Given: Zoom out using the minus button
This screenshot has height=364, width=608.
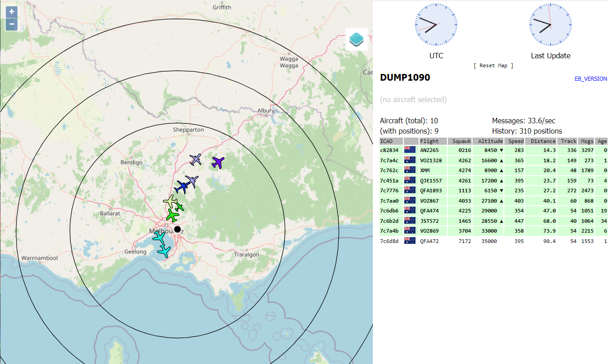Looking at the screenshot, I should tap(11, 24).
